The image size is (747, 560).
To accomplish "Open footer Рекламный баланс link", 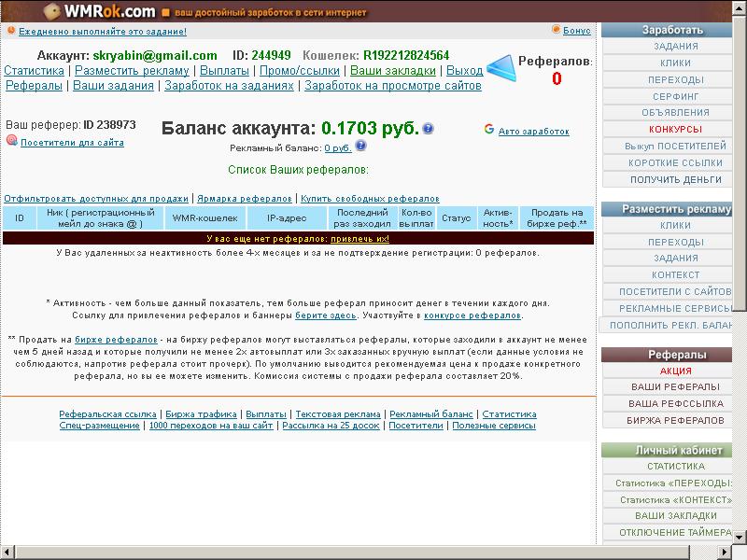I will [431, 414].
